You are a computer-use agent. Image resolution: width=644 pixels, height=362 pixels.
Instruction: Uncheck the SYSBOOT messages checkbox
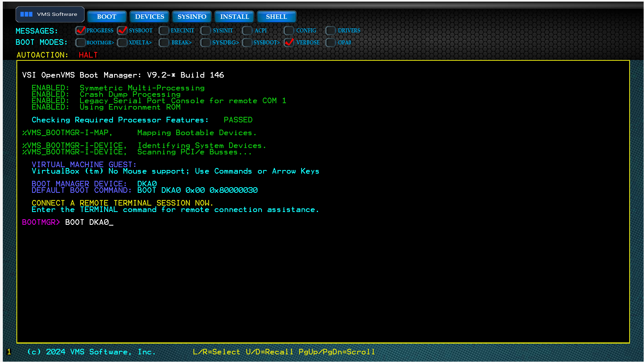click(x=123, y=30)
